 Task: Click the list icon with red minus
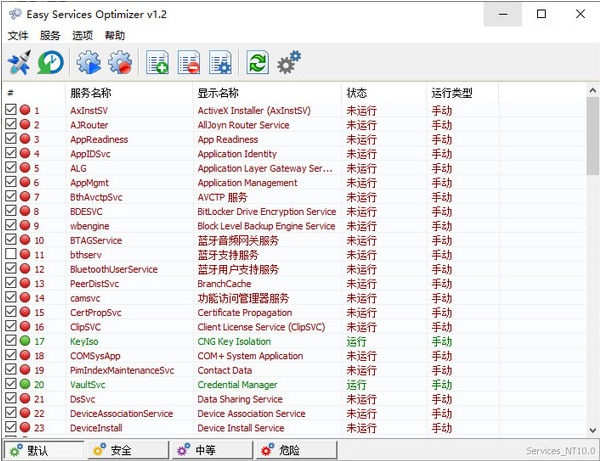click(188, 63)
